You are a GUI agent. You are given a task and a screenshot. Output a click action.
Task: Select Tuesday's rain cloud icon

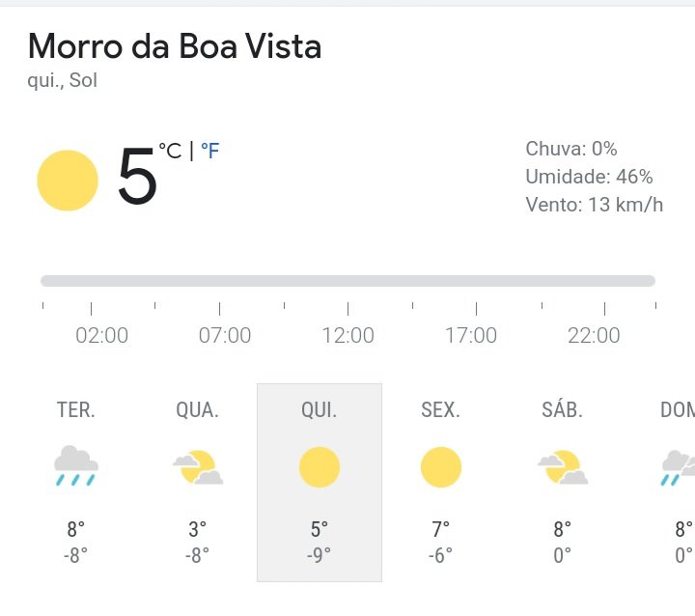point(76,466)
